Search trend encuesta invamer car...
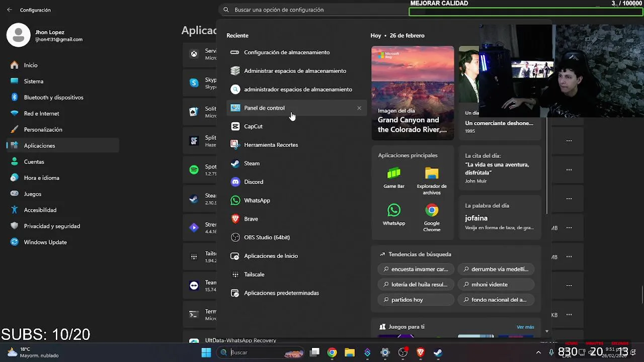 416,269
